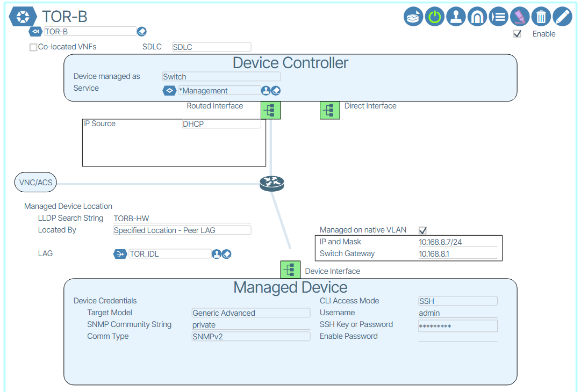Open the IP Source DHCP dropdown
This screenshot has width=581, height=392.
[x=221, y=124]
